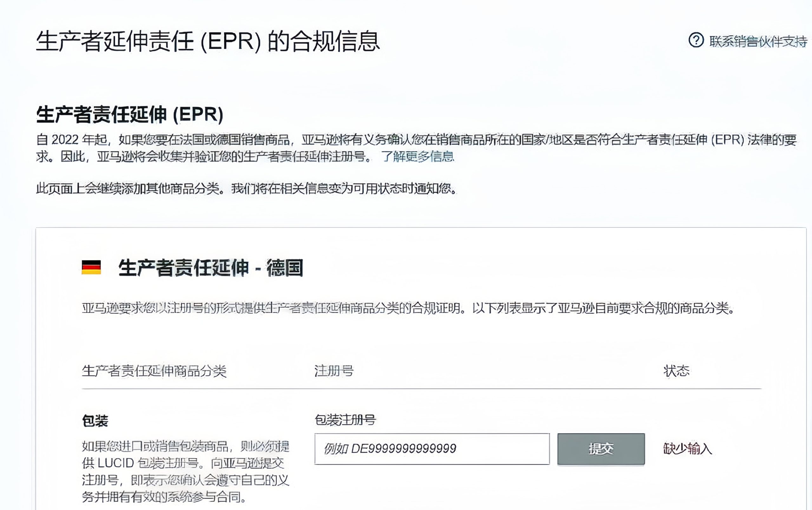The height and width of the screenshot is (510, 812).
Task: Click the question-mark help icon
Action: pyautogui.click(x=696, y=41)
